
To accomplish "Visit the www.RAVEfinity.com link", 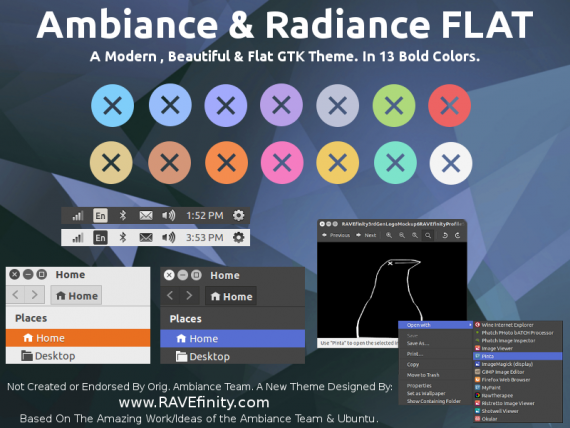I will coord(194,403).
